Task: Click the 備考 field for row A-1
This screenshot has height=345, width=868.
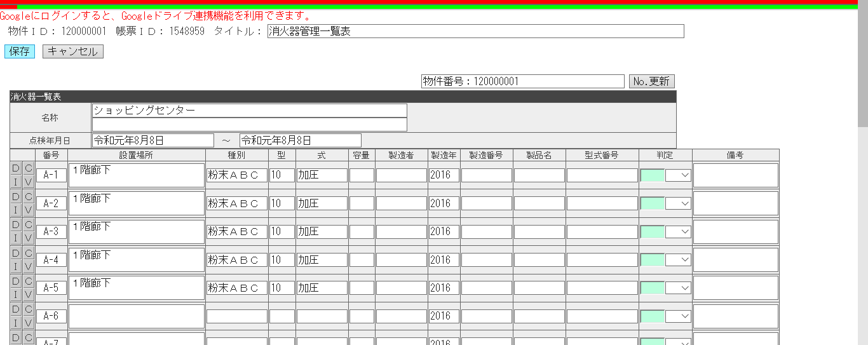Action: click(x=735, y=175)
